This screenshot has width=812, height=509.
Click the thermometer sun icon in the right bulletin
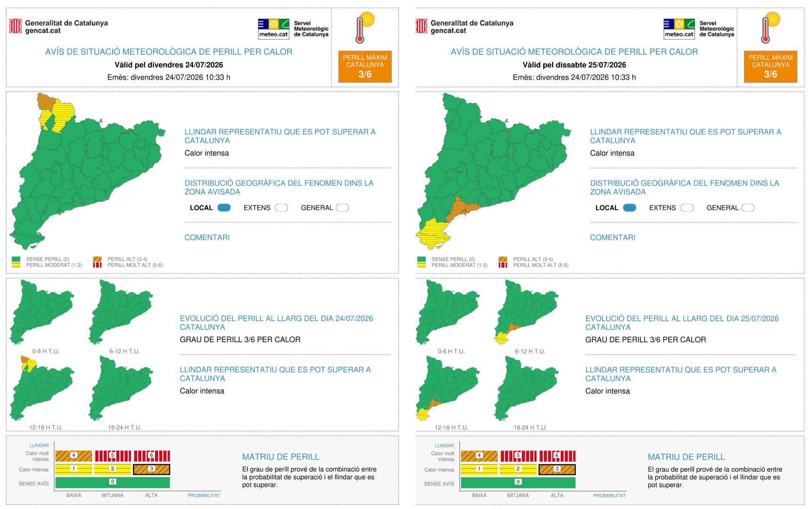771,27
